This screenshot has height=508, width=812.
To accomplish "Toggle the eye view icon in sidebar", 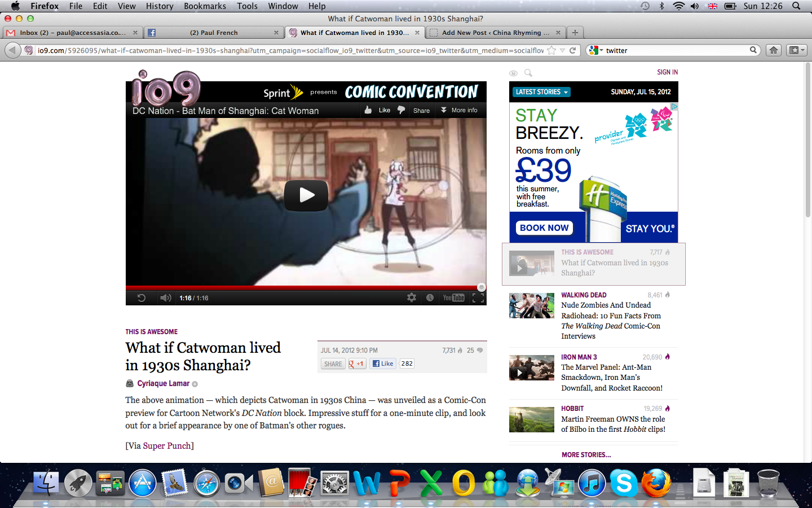I will click(x=513, y=73).
